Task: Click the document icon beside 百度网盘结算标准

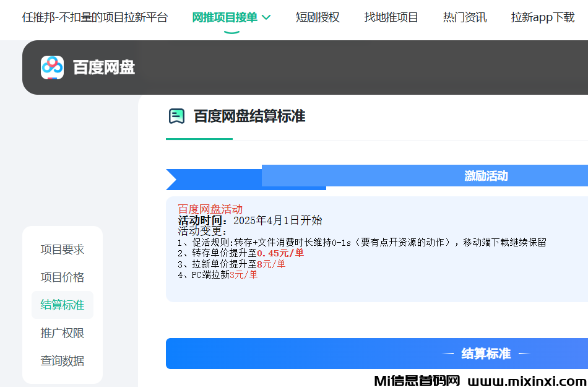Action: pos(177,116)
